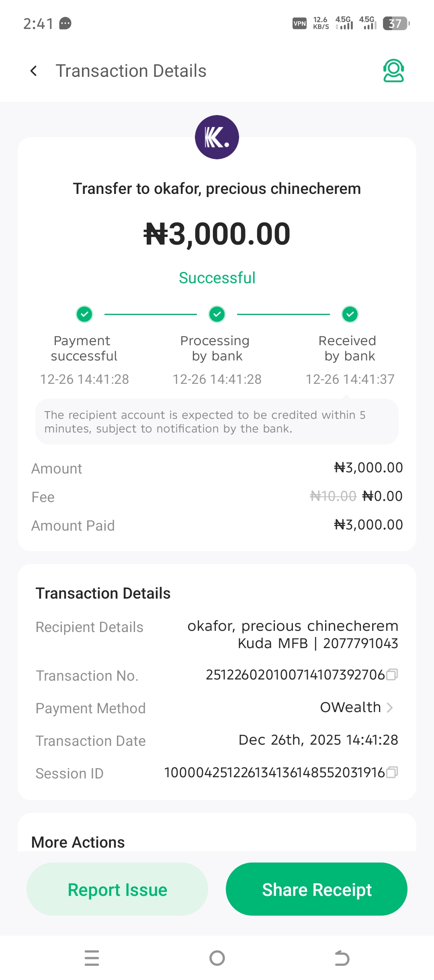Tap the back arrow in header
This screenshot has height=980, width=434.
pos(34,71)
